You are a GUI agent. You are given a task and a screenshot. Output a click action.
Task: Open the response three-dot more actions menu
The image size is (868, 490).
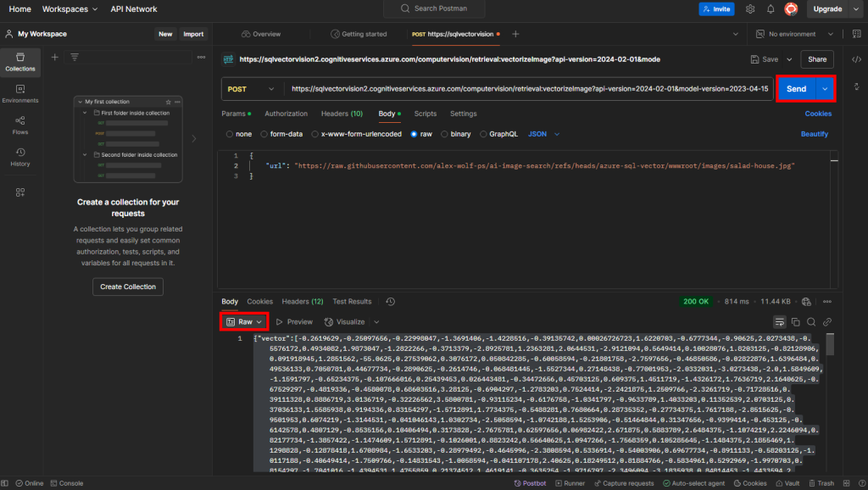tap(827, 302)
